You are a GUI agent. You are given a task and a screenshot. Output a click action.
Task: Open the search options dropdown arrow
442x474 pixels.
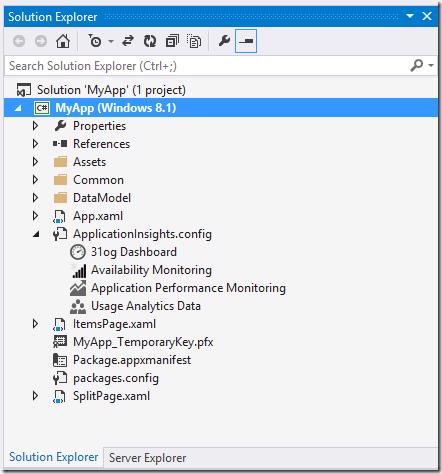pos(431,65)
